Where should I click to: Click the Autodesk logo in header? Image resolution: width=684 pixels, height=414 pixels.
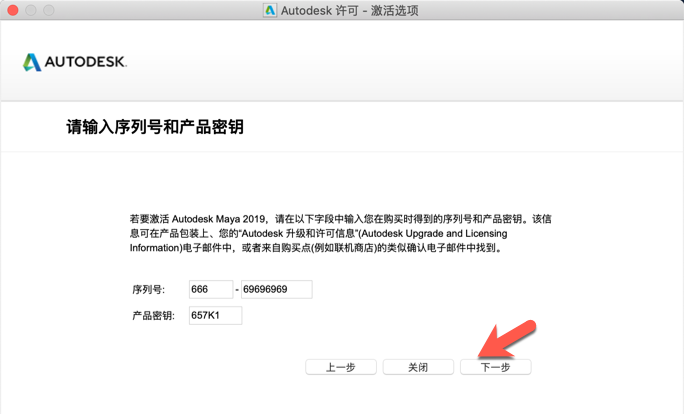[75, 62]
